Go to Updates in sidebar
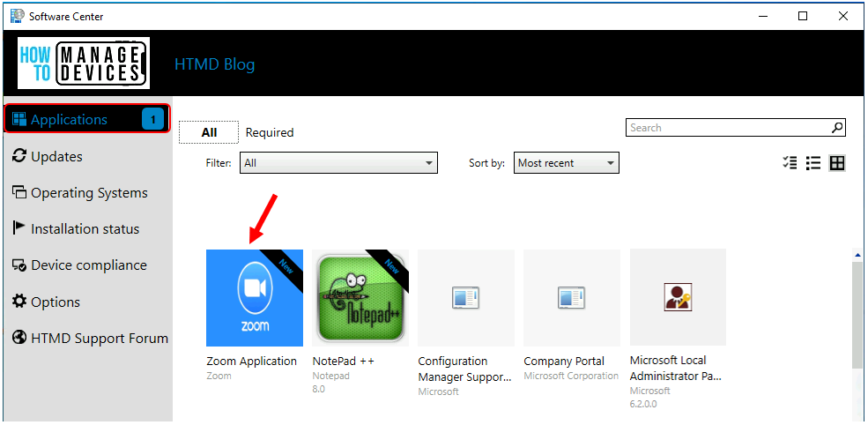Image resolution: width=868 pixels, height=425 pixels. coord(56,156)
